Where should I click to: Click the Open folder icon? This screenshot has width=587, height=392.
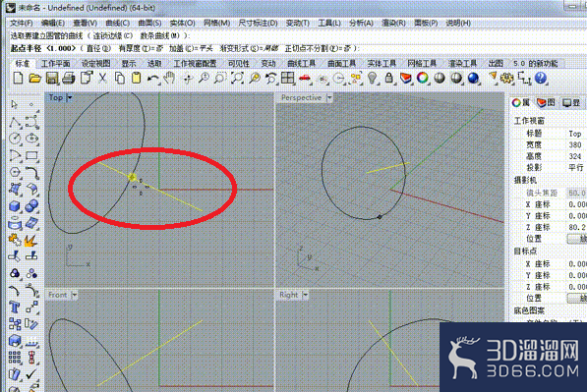pyautogui.click(x=34, y=78)
